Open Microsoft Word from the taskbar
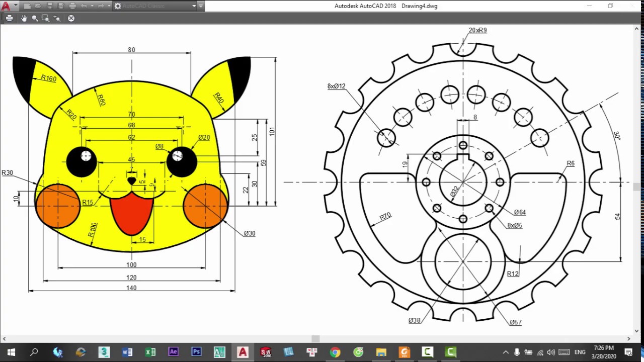 point(127,352)
